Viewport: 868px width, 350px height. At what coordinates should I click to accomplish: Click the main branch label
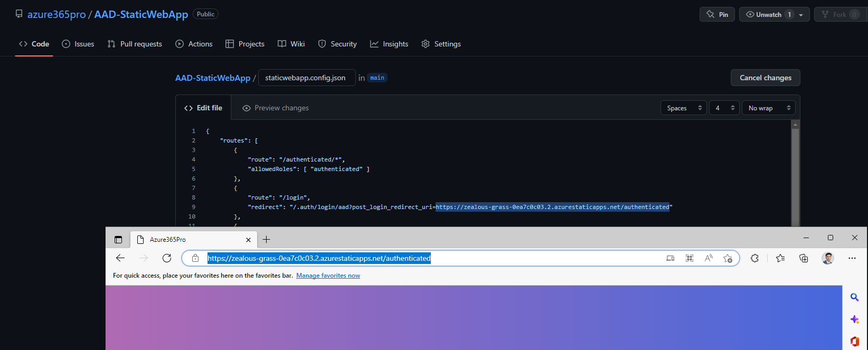point(377,78)
